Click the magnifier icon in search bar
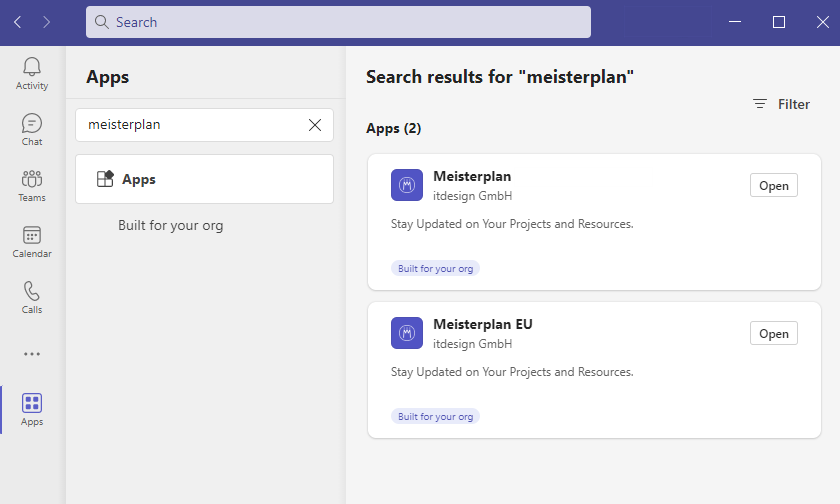Screen dimensions: 840x504 [x=101, y=22]
